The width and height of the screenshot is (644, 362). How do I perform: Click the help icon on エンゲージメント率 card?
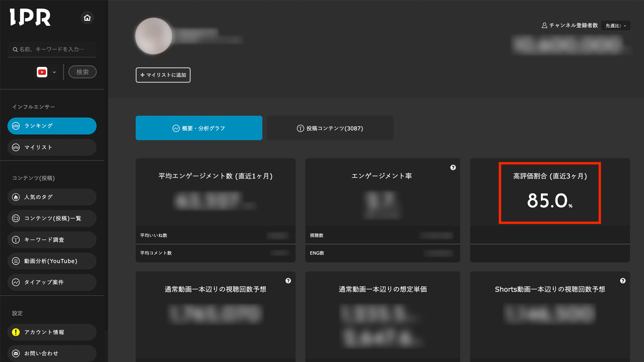point(453,168)
